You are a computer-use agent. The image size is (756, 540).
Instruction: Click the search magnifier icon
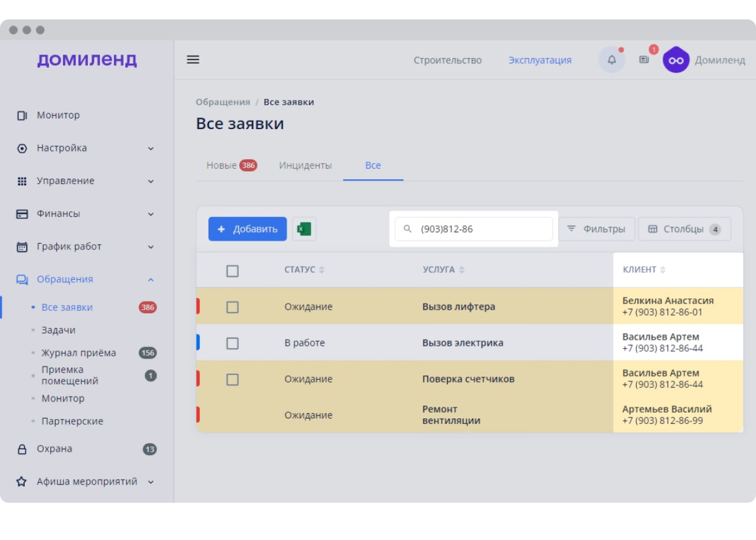408,229
